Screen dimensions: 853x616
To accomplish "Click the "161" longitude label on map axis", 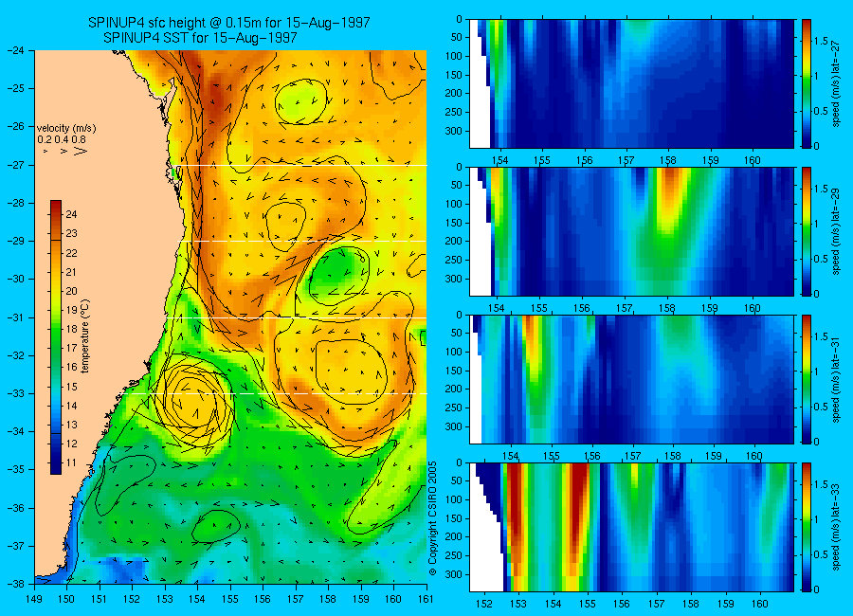I will tap(426, 599).
